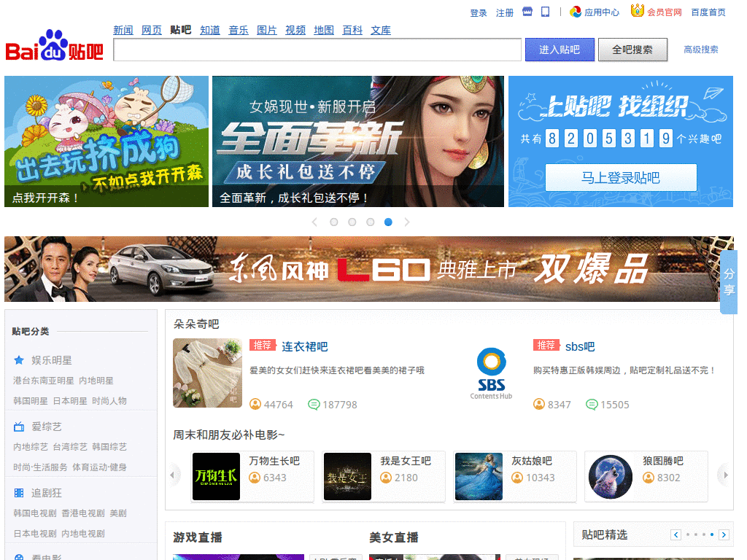Image resolution: width=747 pixels, height=560 pixels.
Task: Click the storefront icon in the top bar
Action: pos(527,11)
